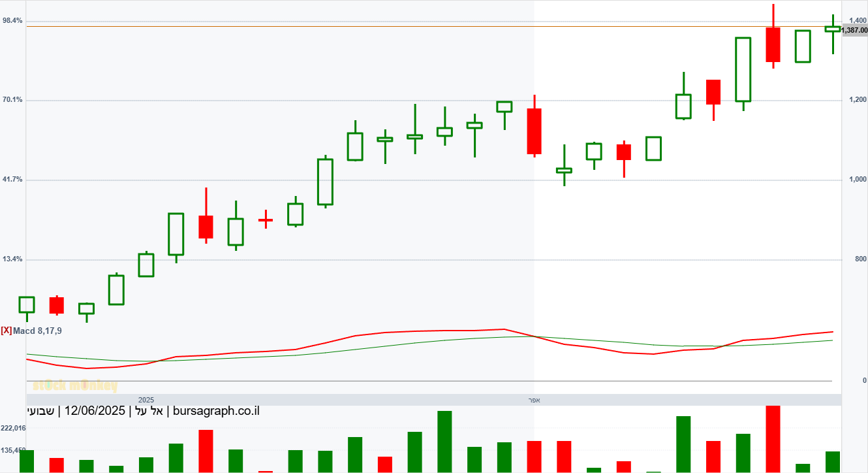Click the rightmost green volume bar
Screen dimensions: 868x473
[833, 461]
